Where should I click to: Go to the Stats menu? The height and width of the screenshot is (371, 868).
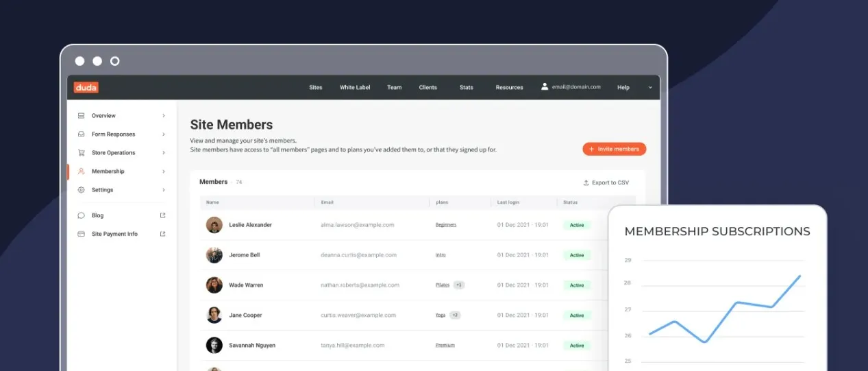pos(467,88)
